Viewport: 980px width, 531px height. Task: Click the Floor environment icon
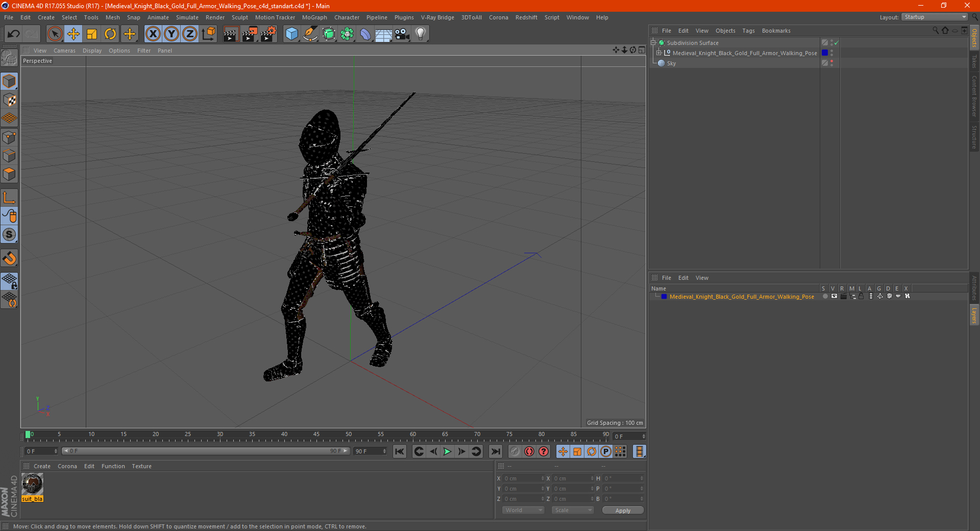(384, 34)
